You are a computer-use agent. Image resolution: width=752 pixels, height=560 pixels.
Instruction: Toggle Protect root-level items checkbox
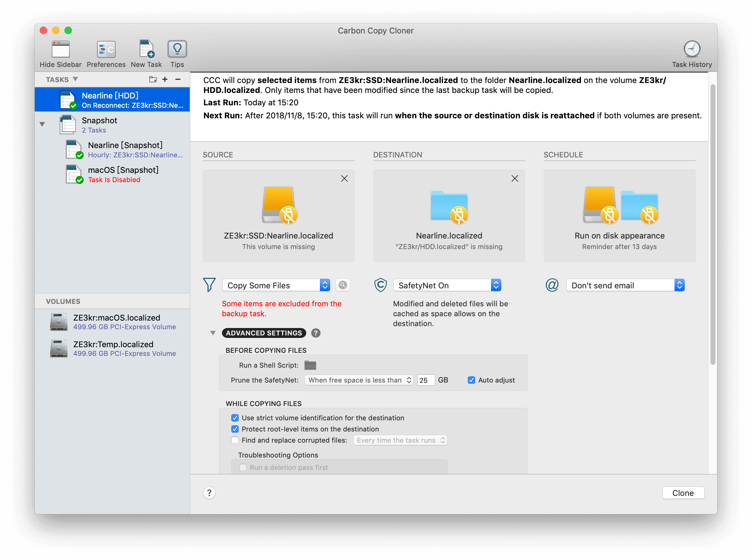235,429
